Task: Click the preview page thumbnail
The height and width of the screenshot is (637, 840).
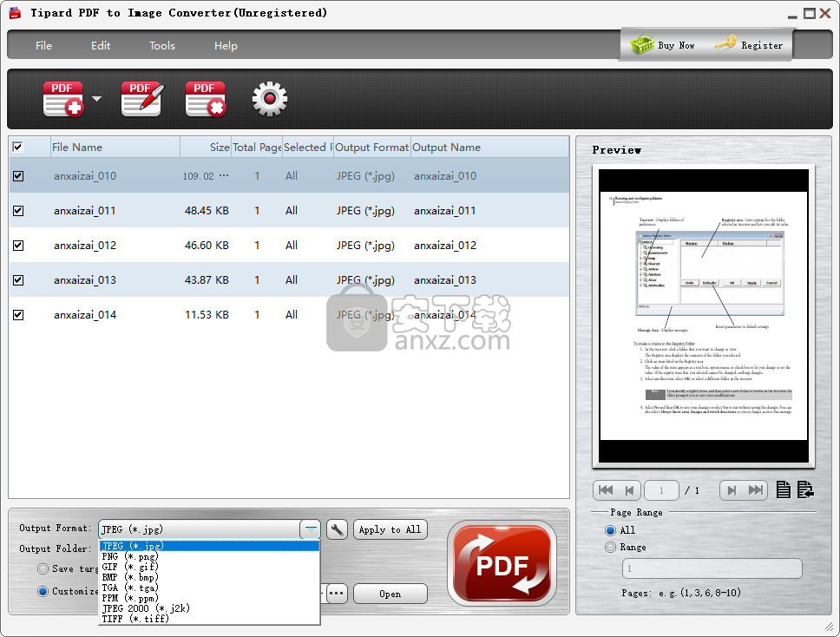Action: [x=704, y=316]
